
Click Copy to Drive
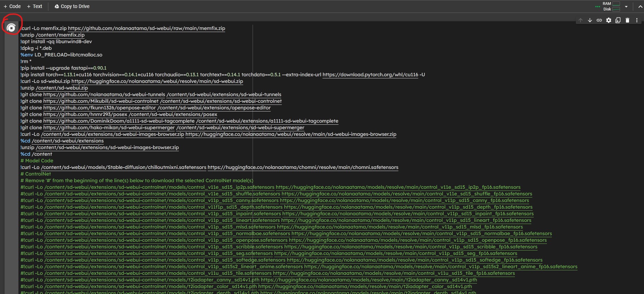(72, 6)
